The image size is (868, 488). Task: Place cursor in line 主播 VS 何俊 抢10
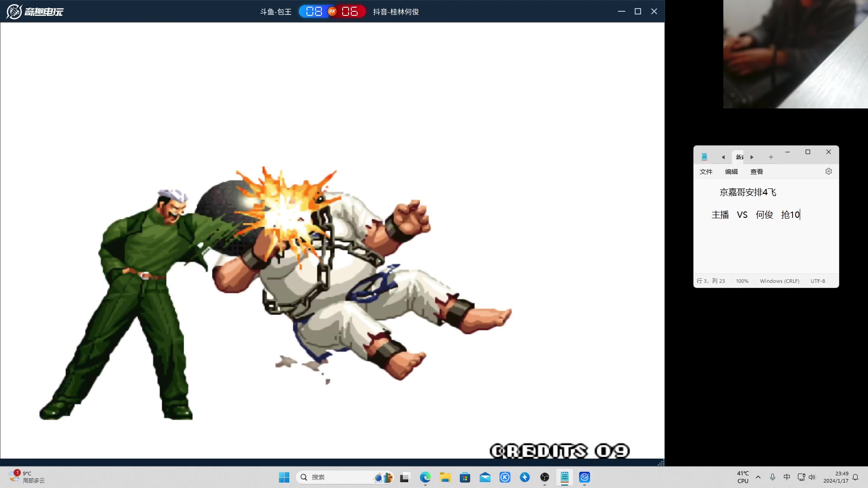click(755, 215)
